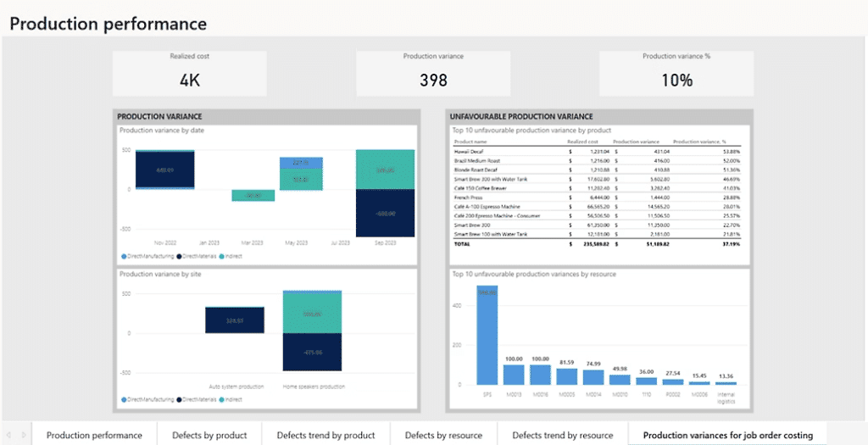Screen dimensions: 868x445
Task: Click the UNFAVOURABLE PRODUCTION VARIANCE section header
Action: (x=521, y=117)
